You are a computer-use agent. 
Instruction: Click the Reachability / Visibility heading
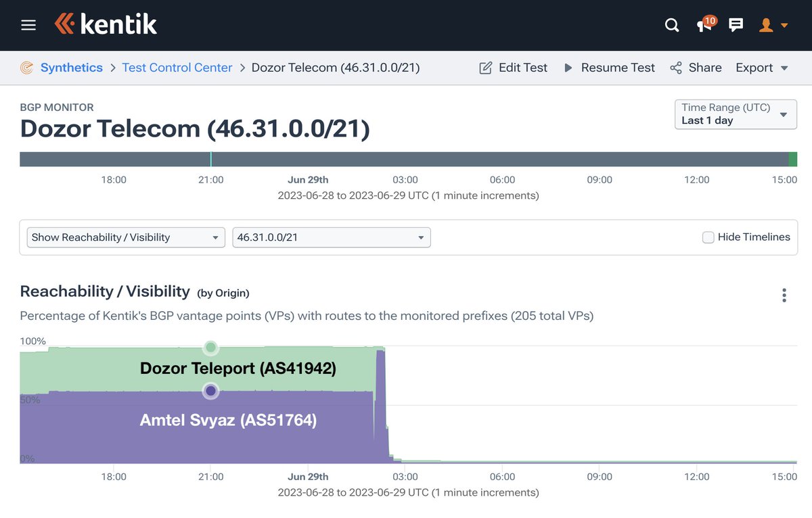coord(105,291)
